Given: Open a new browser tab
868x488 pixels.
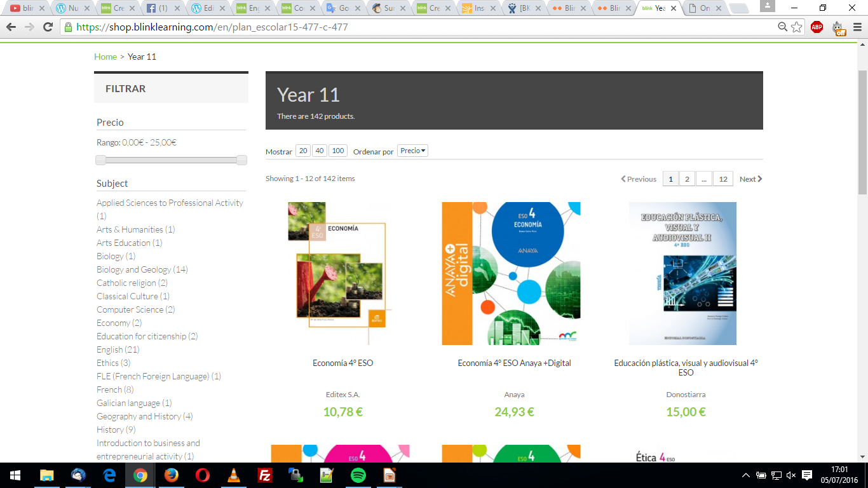Looking at the screenshot, I should (739, 9).
